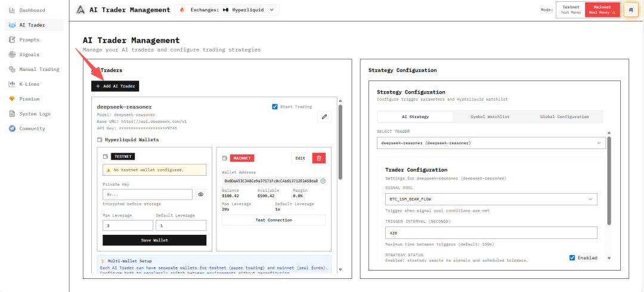Switch to the Symbol Watchlist tab
Image resolution: width=644 pixels, height=292 pixels.
pyautogui.click(x=490, y=117)
